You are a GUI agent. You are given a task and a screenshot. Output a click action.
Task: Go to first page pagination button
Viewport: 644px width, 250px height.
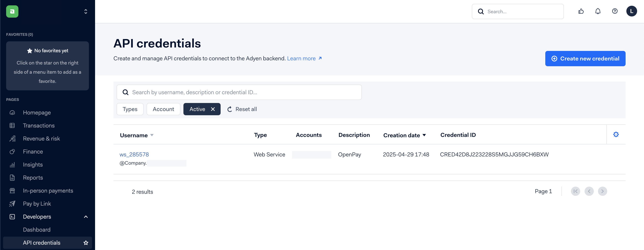[576, 191]
